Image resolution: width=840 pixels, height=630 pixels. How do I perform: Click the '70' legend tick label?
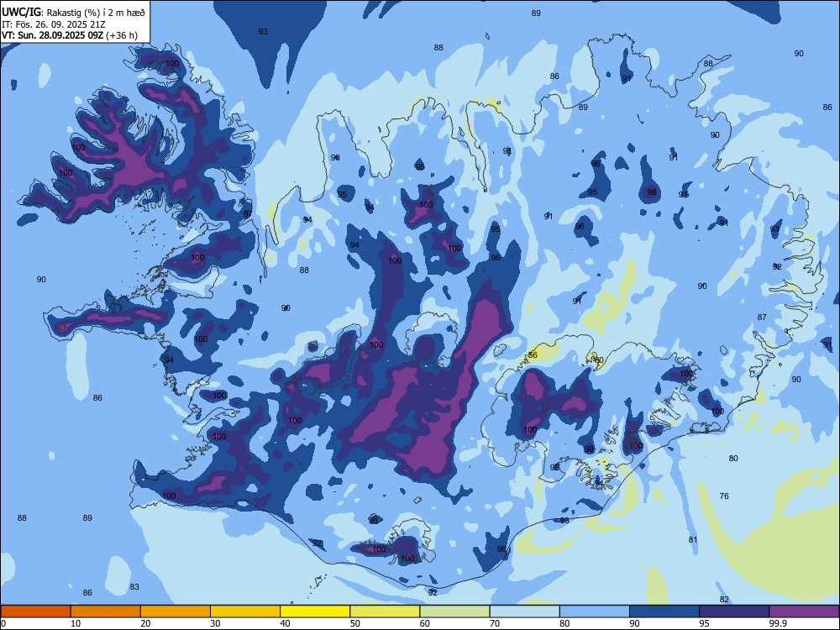pyautogui.click(x=495, y=623)
